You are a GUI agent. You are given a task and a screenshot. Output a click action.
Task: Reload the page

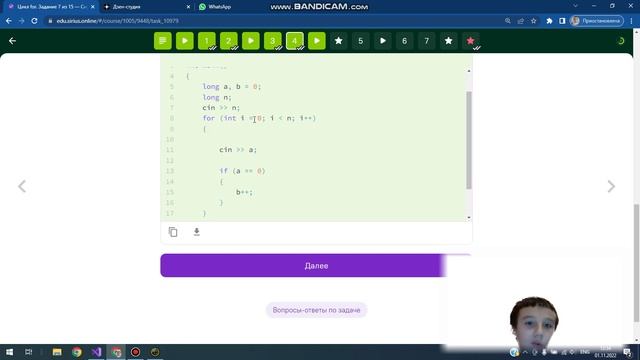coord(34,21)
